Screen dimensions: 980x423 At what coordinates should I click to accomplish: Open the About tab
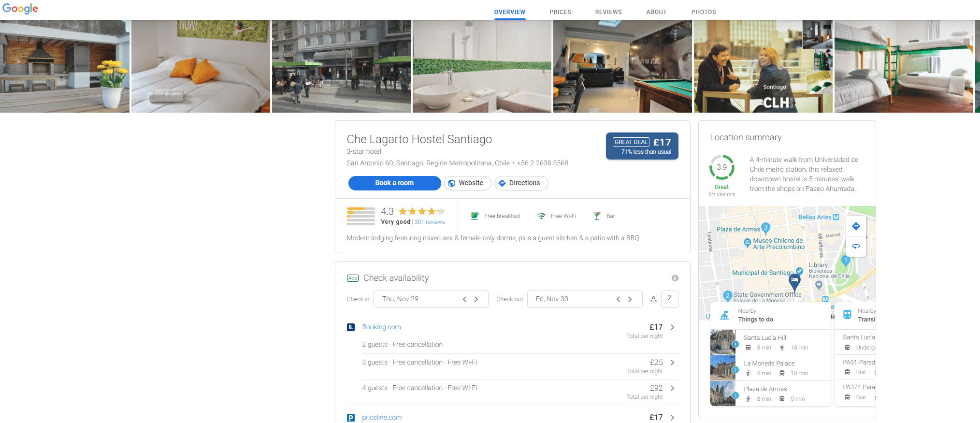point(656,12)
